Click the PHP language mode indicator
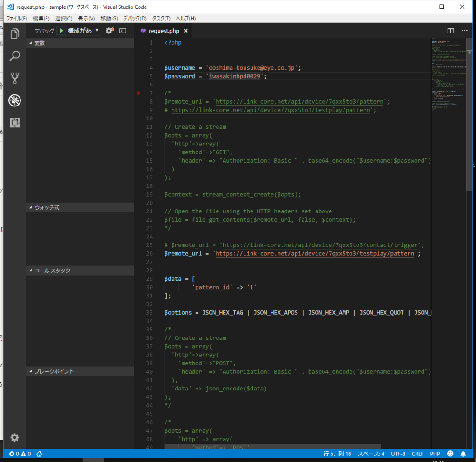This screenshot has width=476, height=462. [435, 454]
